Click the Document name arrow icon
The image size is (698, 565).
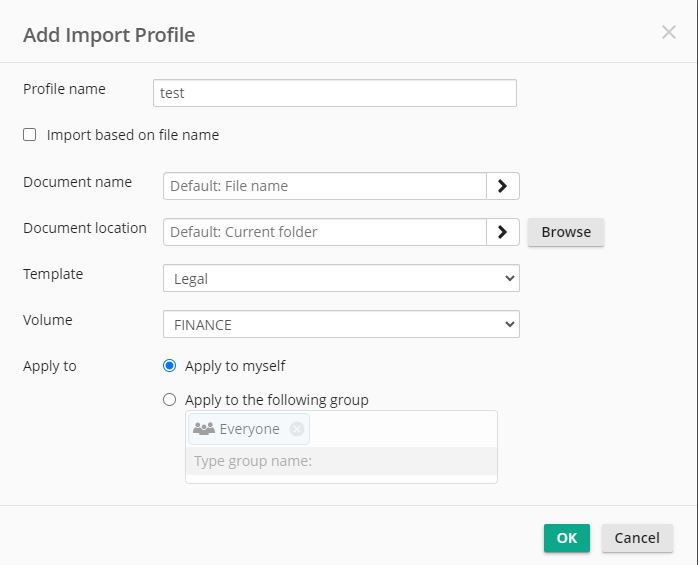click(x=503, y=186)
